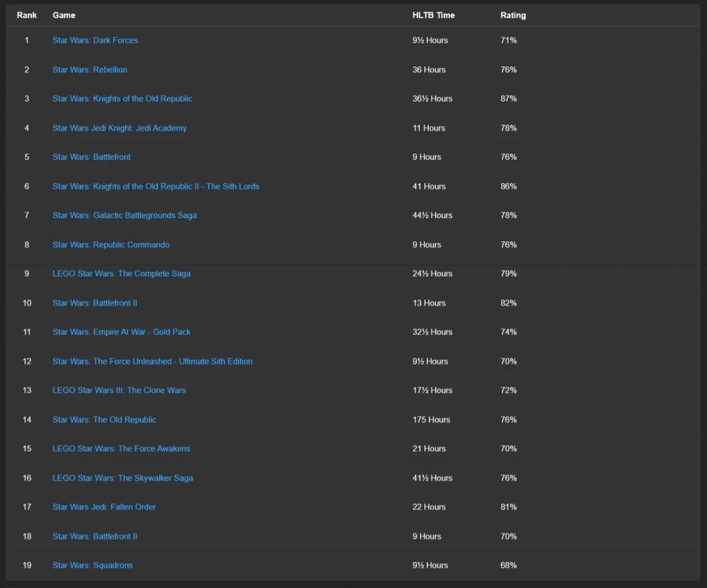Open Star Wars: Empire At War - Gold Pack
The height and width of the screenshot is (588, 707).
(x=121, y=332)
